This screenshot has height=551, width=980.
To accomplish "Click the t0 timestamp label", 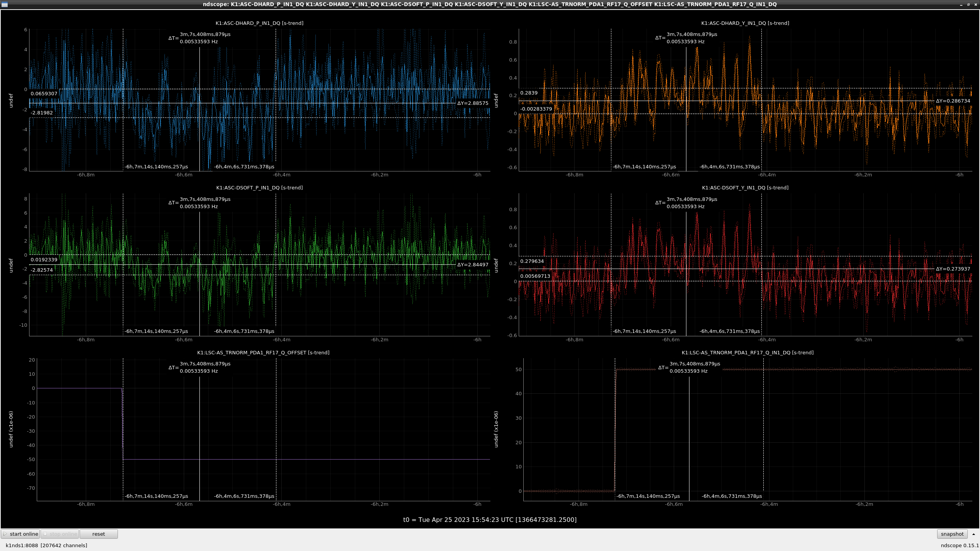I will 490,519.
